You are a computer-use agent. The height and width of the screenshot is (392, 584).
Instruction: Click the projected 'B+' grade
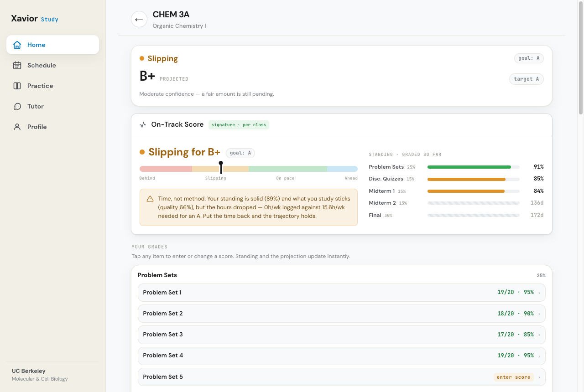(x=147, y=77)
